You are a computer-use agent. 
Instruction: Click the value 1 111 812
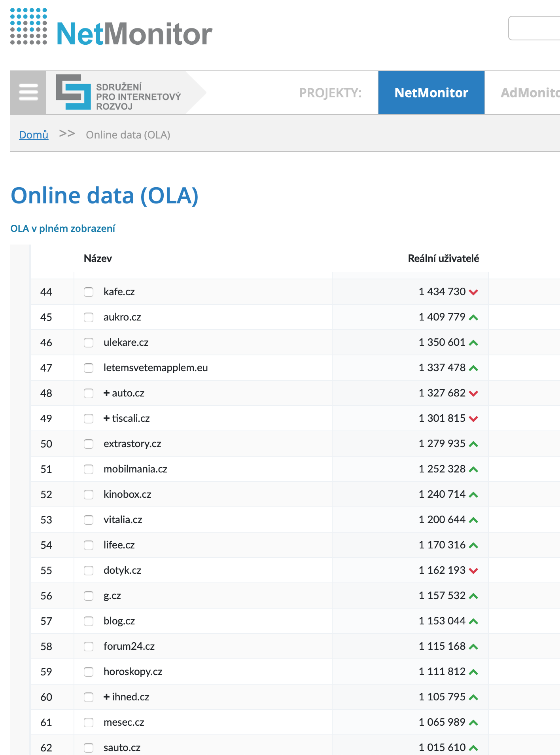click(442, 672)
